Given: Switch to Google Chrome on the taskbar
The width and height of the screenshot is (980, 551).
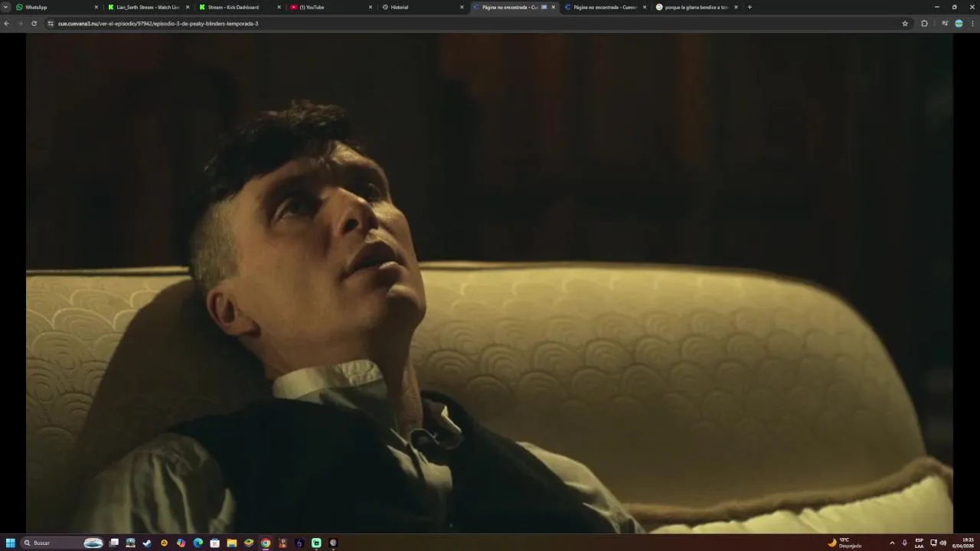Looking at the screenshot, I should coord(266,543).
